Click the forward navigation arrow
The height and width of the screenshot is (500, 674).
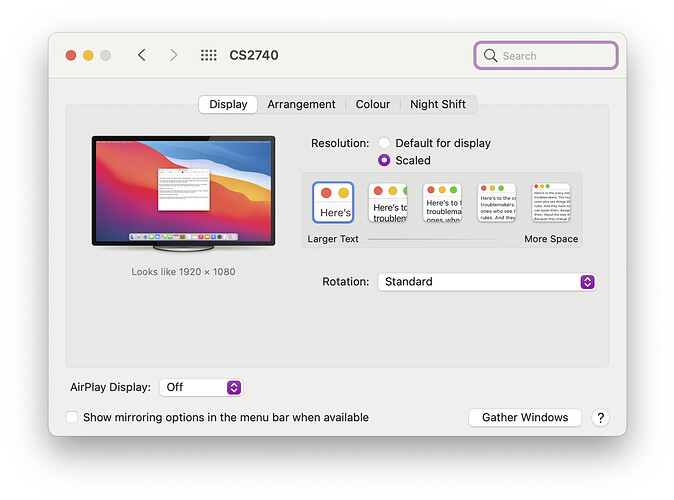pos(173,55)
